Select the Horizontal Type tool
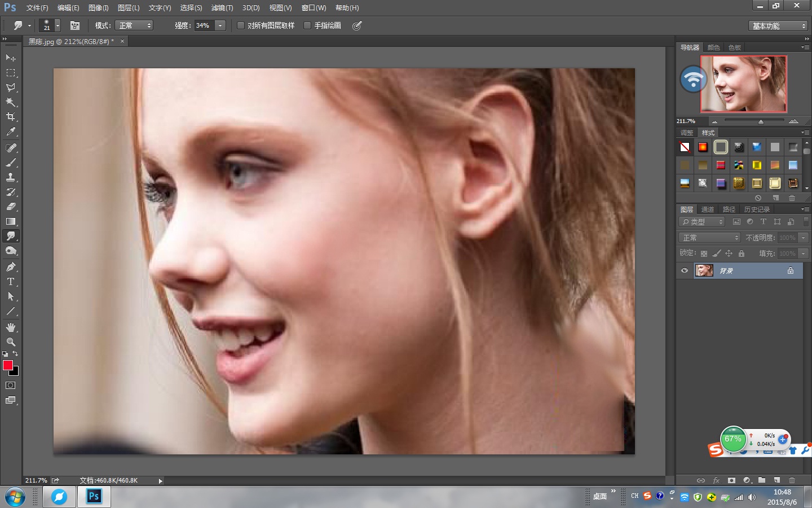The image size is (812, 508). tap(11, 282)
